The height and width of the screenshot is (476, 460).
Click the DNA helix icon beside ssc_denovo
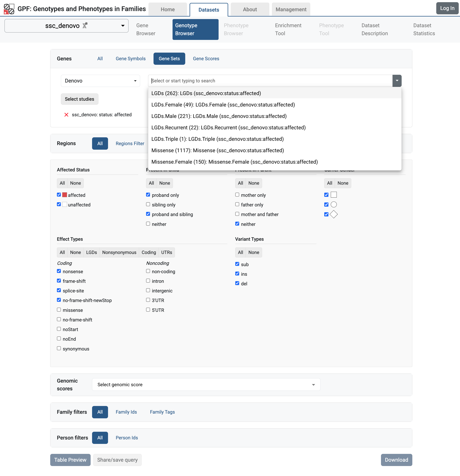click(85, 25)
